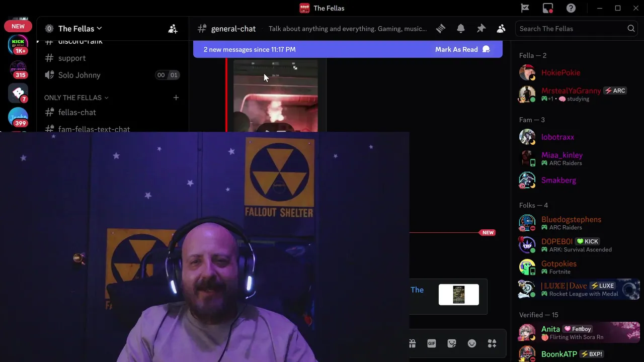Open the emoji picker icon
Image resolution: width=644 pixels, height=362 pixels.
pos(472,343)
